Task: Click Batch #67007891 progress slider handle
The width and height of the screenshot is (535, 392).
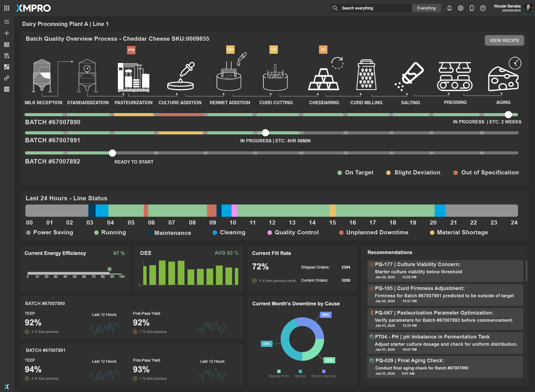Action: click(265, 133)
